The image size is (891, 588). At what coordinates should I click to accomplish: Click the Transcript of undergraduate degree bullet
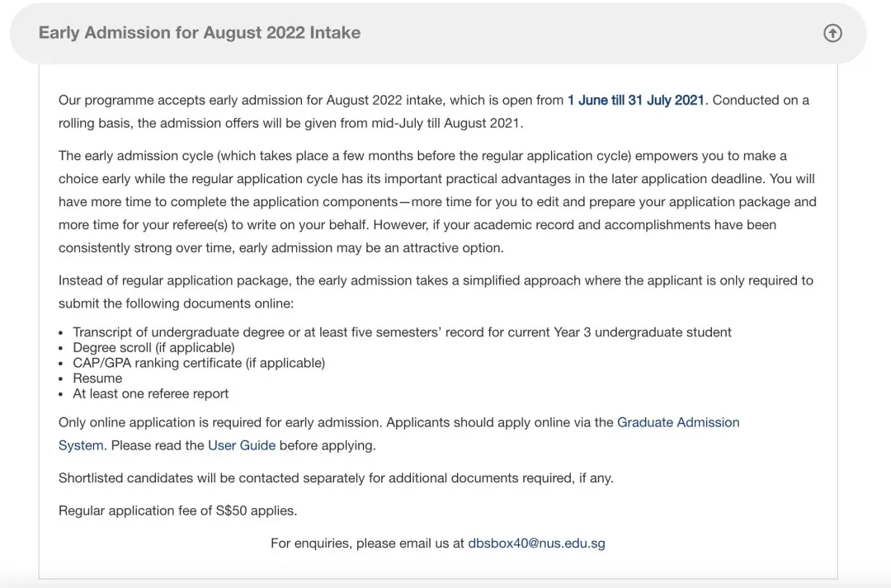tap(402, 332)
